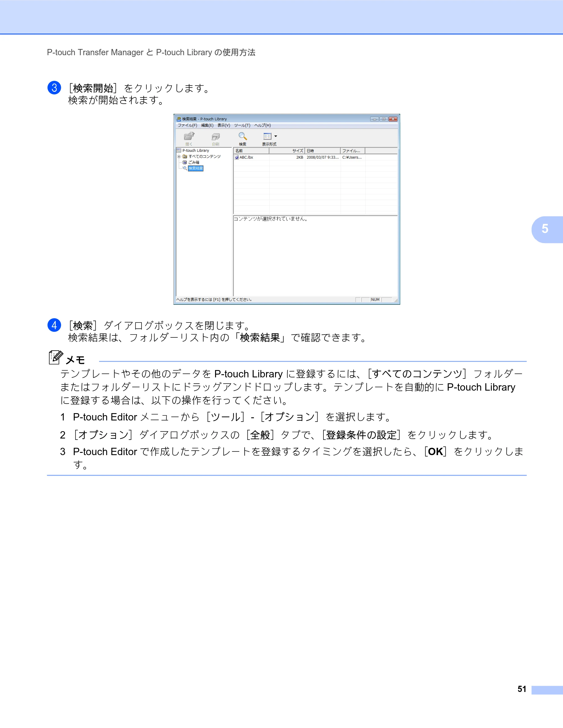
Task: Click the 検索結果 magnifier tree icon
Action: pyautogui.click(x=185, y=168)
